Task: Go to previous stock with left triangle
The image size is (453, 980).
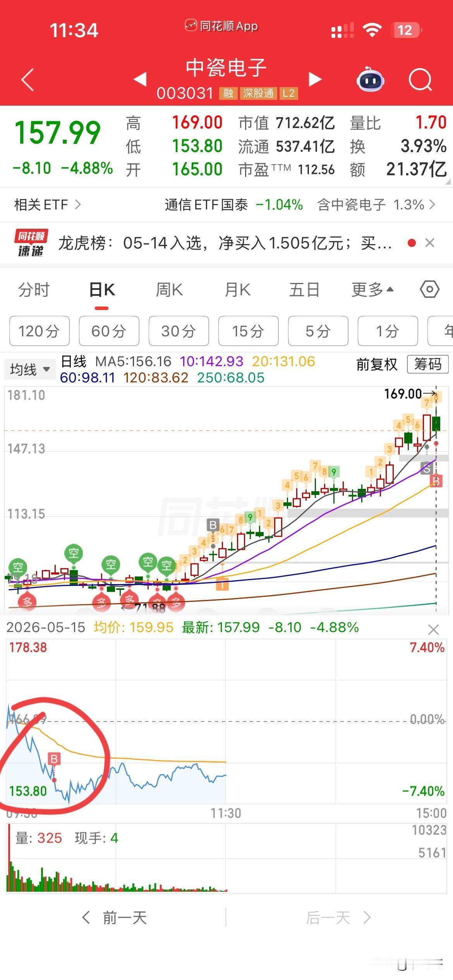Action: click(x=140, y=79)
